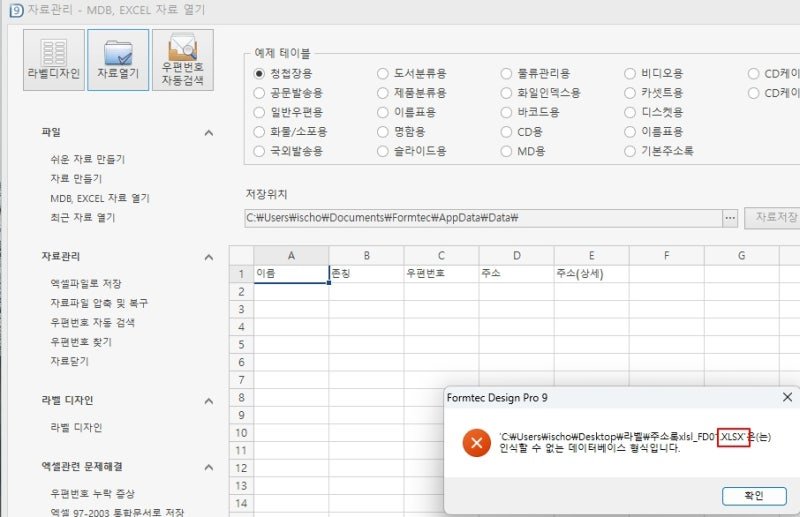The width and height of the screenshot is (800, 517).
Task: Confirm the error with 확인 button
Action: pos(754,496)
